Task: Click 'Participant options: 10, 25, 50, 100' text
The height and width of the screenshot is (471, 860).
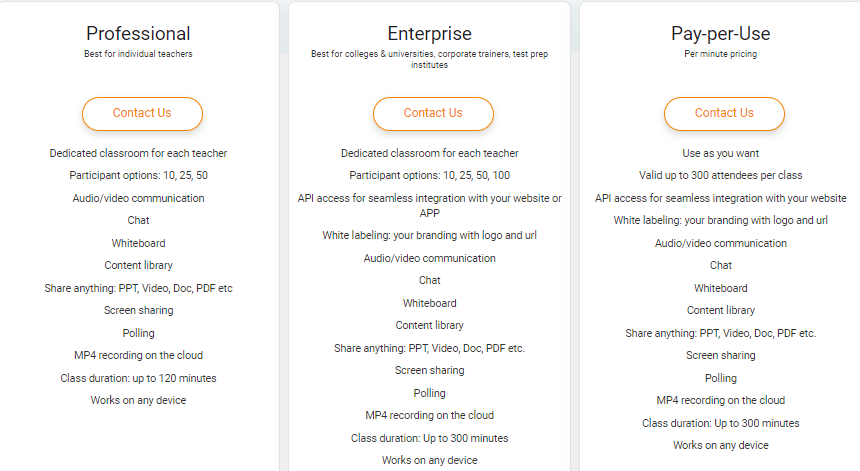Action: pyautogui.click(x=429, y=175)
